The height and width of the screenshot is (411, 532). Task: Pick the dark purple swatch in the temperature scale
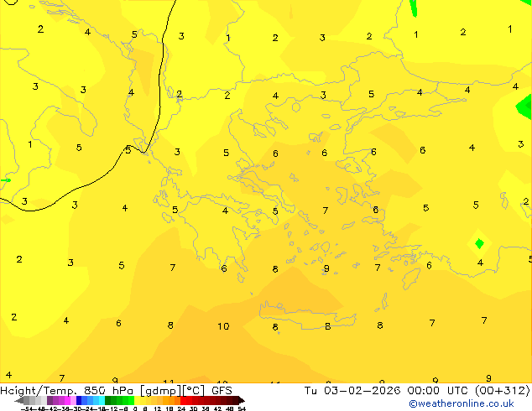coord(50,400)
